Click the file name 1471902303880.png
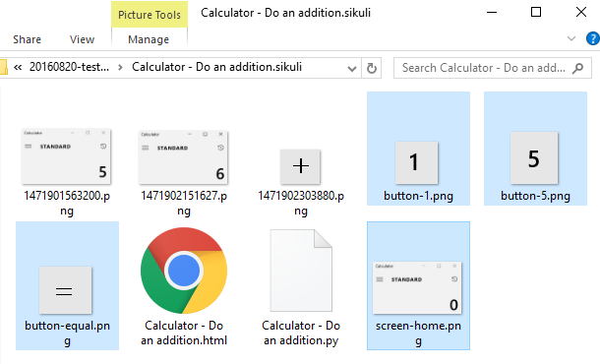Screen dimensions: 600x364 pyautogui.click(x=301, y=204)
